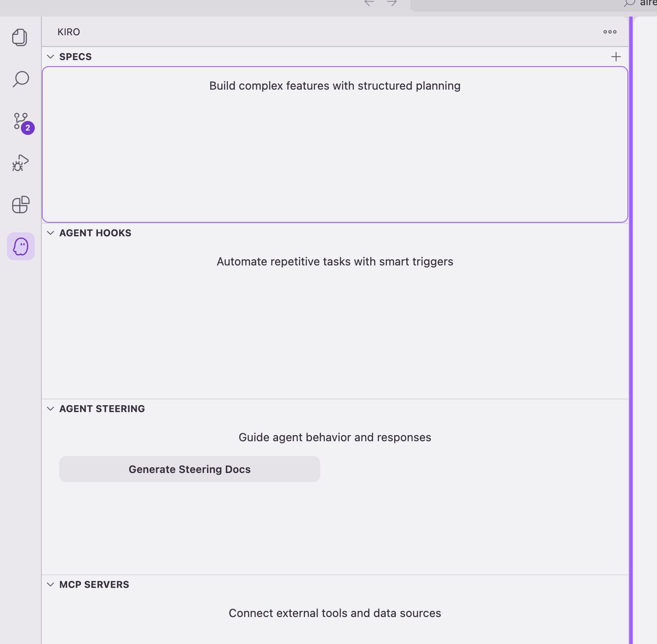The height and width of the screenshot is (644, 657).
Task: Collapse the MCP SERVERS section
Action: tap(50, 584)
